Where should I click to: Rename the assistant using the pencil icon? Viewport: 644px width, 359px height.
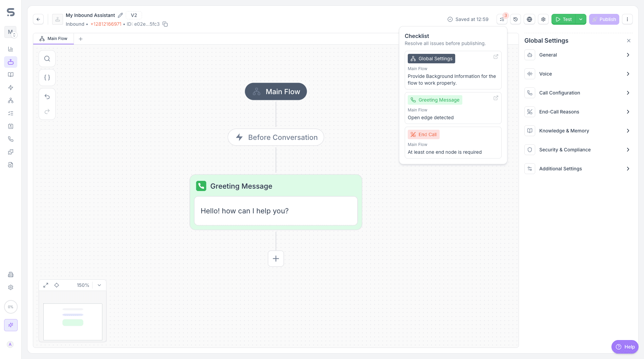click(x=120, y=15)
